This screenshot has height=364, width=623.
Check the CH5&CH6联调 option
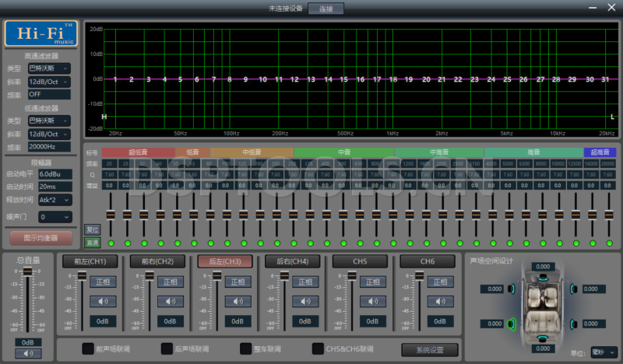coord(318,349)
